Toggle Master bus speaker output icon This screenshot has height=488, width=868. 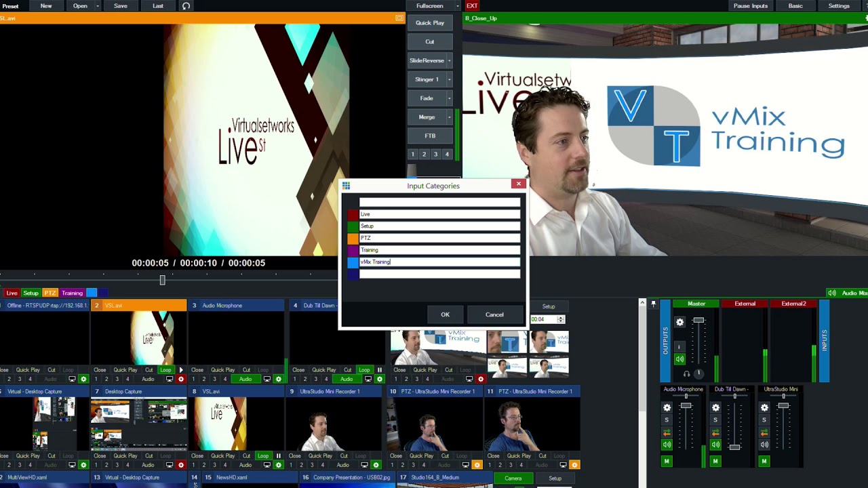679,359
